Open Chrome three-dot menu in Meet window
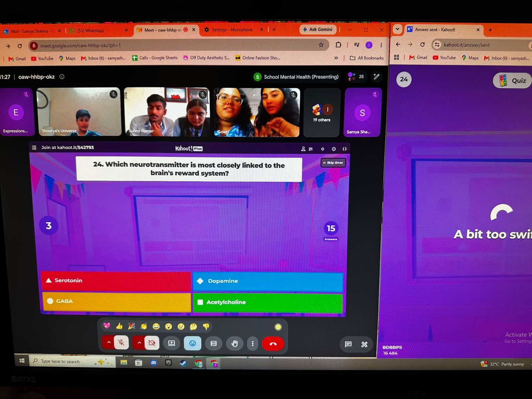 381,45
